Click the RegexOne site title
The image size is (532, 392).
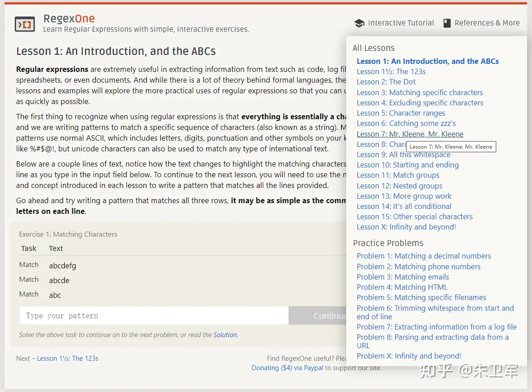pos(69,18)
